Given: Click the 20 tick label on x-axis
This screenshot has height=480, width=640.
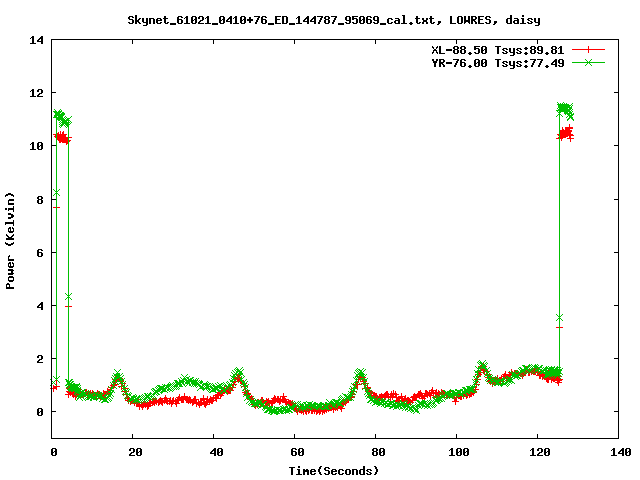Looking at the screenshot, I should click(133, 453).
